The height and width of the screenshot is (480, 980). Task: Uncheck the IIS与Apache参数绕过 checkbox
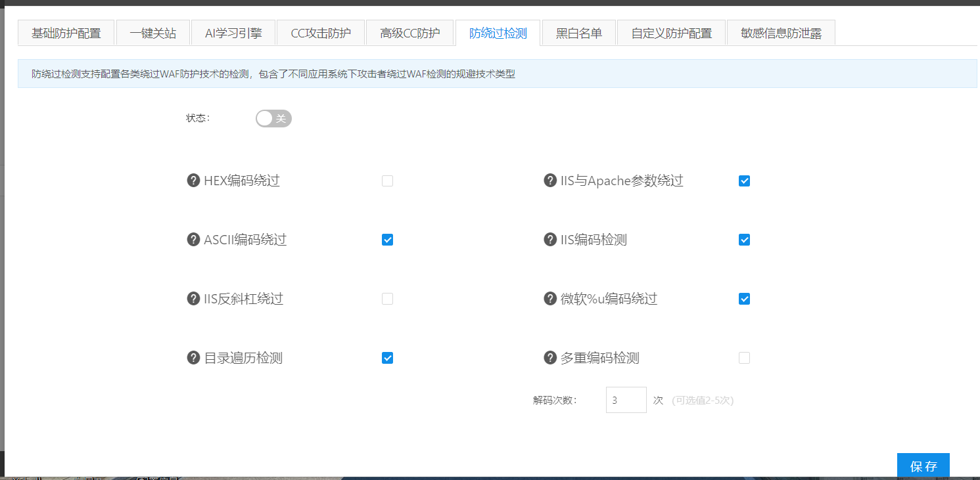click(x=744, y=181)
